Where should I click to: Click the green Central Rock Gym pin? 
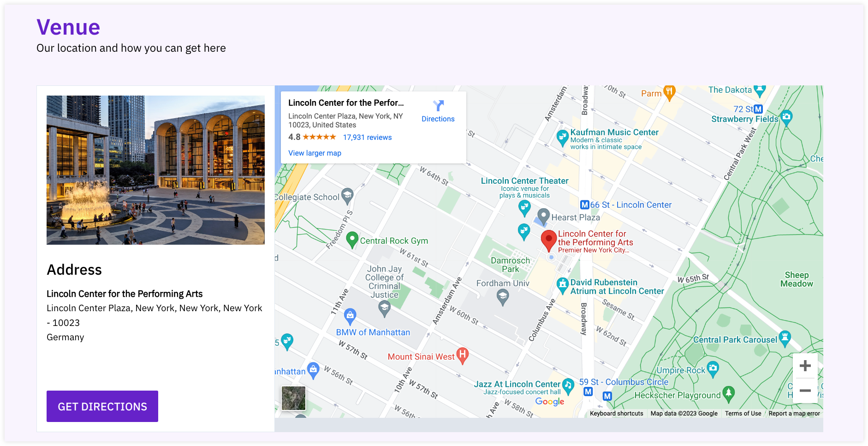352,240
